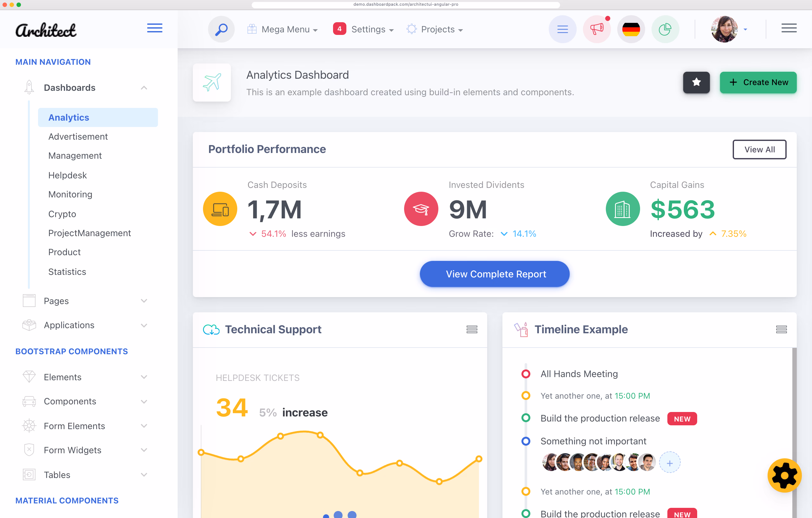Open the header search icon

pos(221,29)
